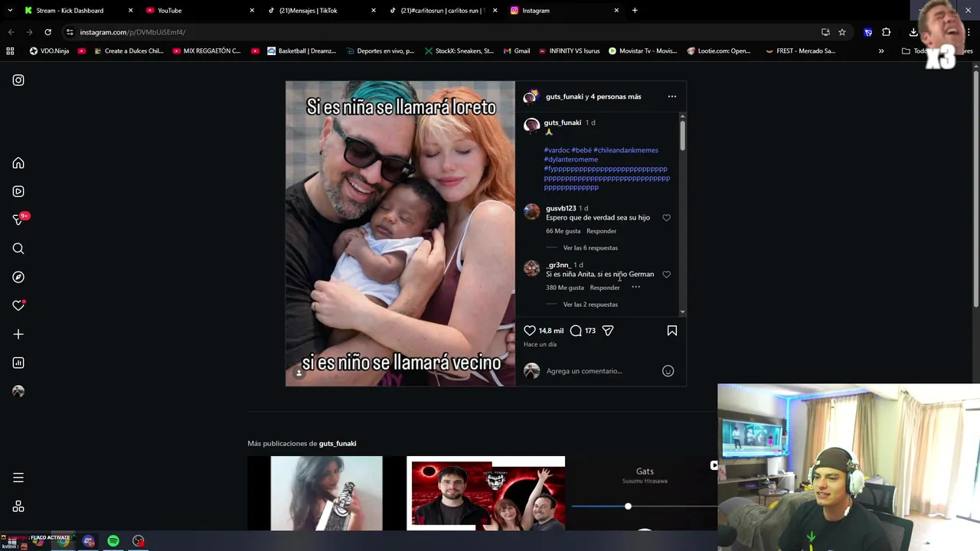The width and height of the screenshot is (980, 551).
Task: Reply to gusvb123's comment
Action: (x=601, y=231)
